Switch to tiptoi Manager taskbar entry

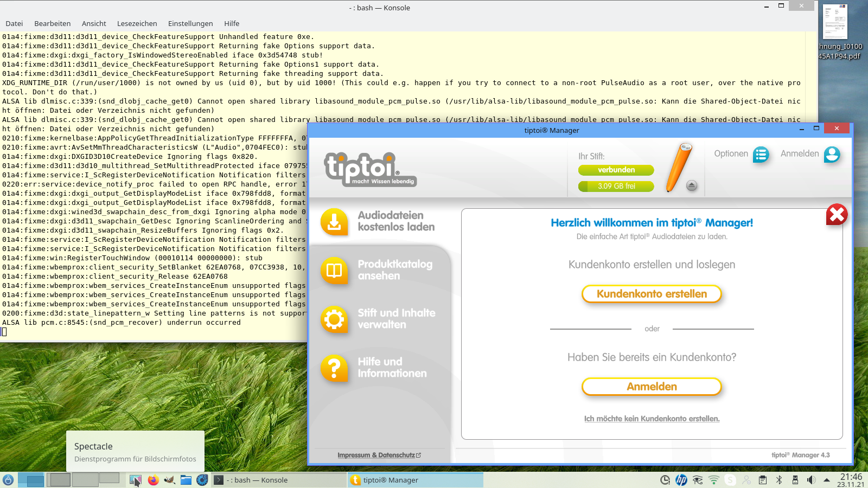pos(416,480)
